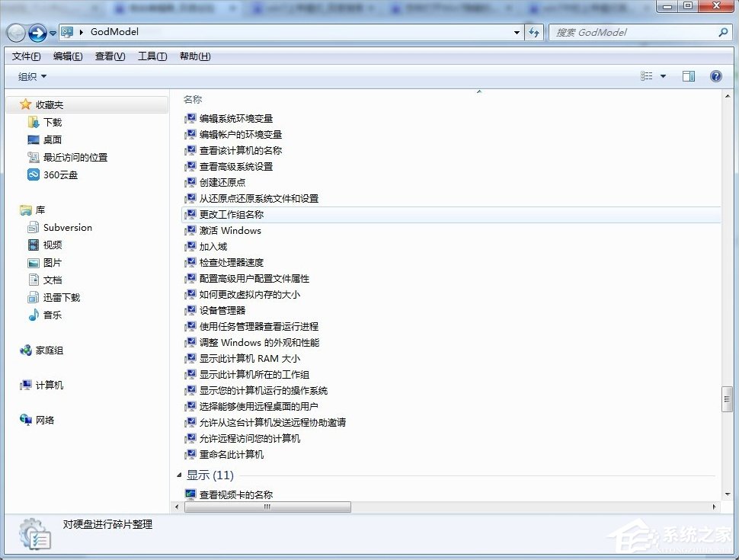739x560 pixels.
Task: Open the 工具 menu
Action: click(x=152, y=56)
